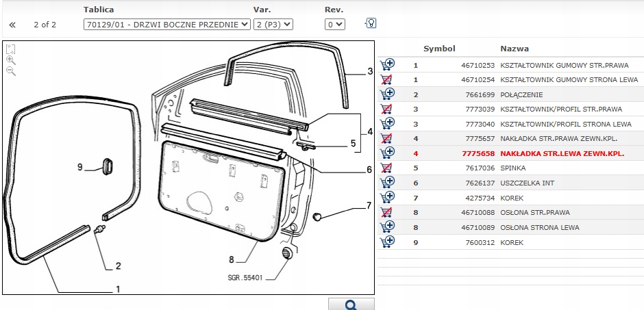
Task: Go to previous table with double chevron
Action: click(12, 25)
